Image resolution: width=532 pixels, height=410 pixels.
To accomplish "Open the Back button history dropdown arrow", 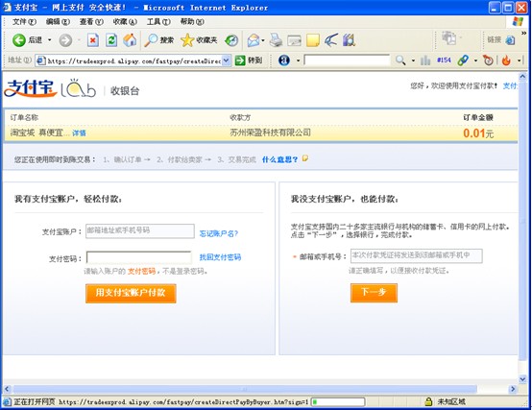I will 50,40.
